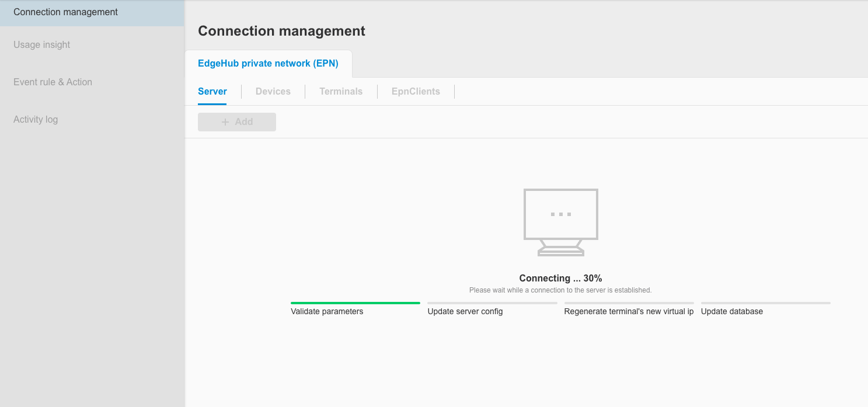Click the Regenerate terminal's new virtual ip label
Image resolution: width=868 pixels, height=407 pixels.
[x=628, y=311]
